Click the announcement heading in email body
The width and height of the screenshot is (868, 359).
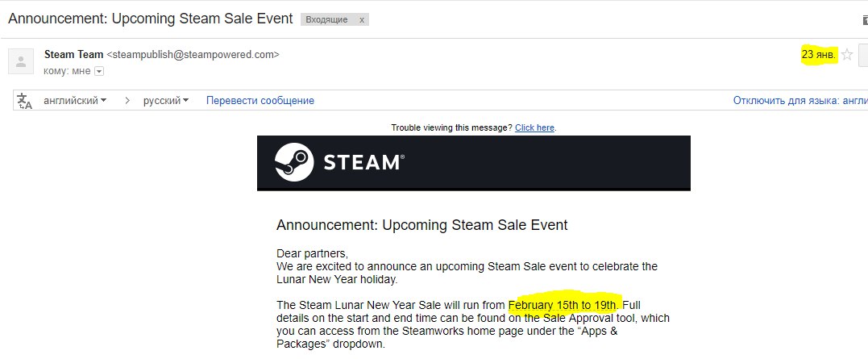point(422,225)
